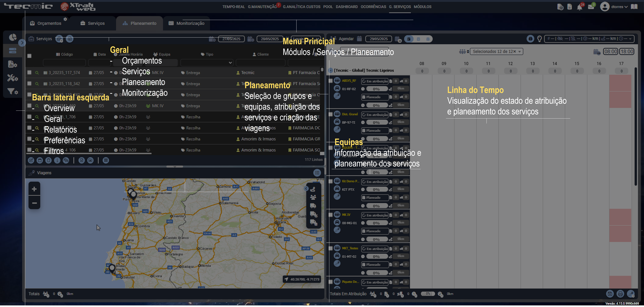The height and width of the screenshot is (307, 644).
Task: Select the Geral list icon in sidebar
Action: click(x=12, y=51)
